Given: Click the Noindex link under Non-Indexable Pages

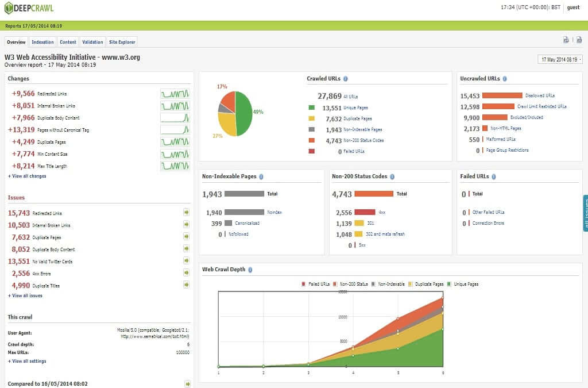Looking at the screenshot, I should click(x=274, y=212).
